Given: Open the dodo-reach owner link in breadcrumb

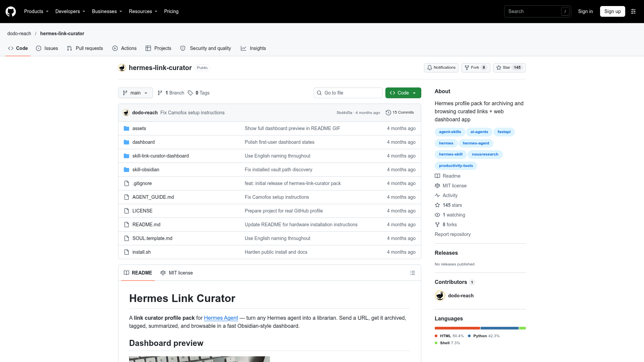Looking at the screenshot, I should coord(19,34).
